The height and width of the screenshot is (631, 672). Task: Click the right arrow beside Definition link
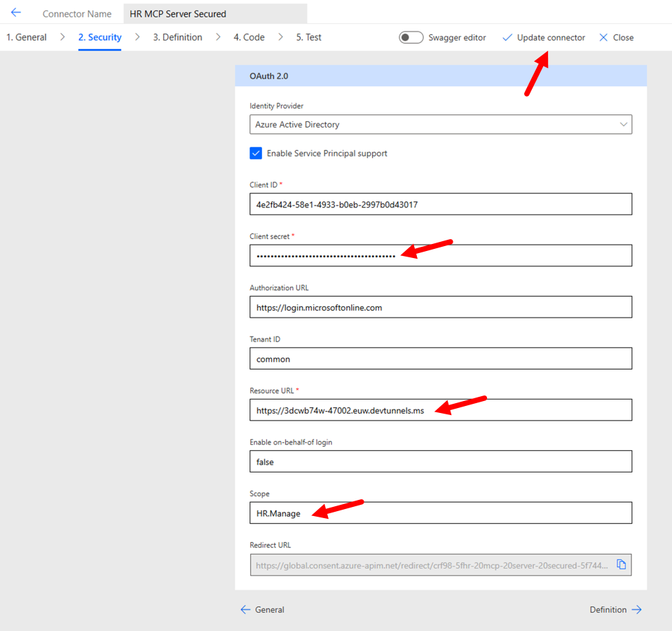[636, 609]
